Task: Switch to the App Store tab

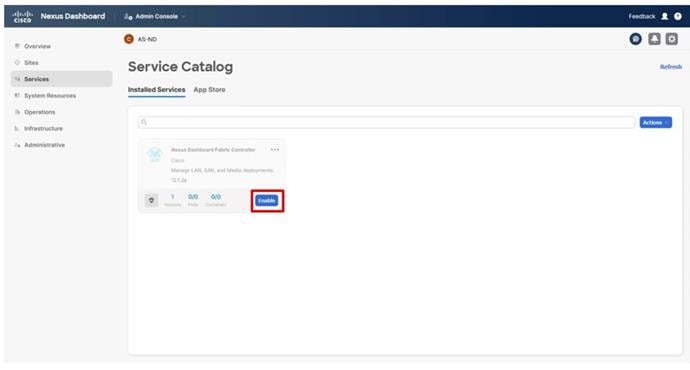Action: click(x=209, y=90)
